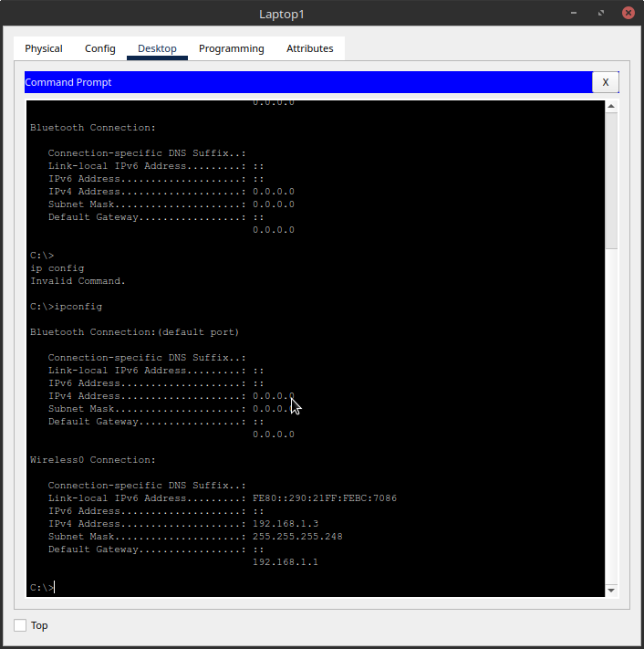
Task: Enable the Top checkbox
Action: (20, 625)
